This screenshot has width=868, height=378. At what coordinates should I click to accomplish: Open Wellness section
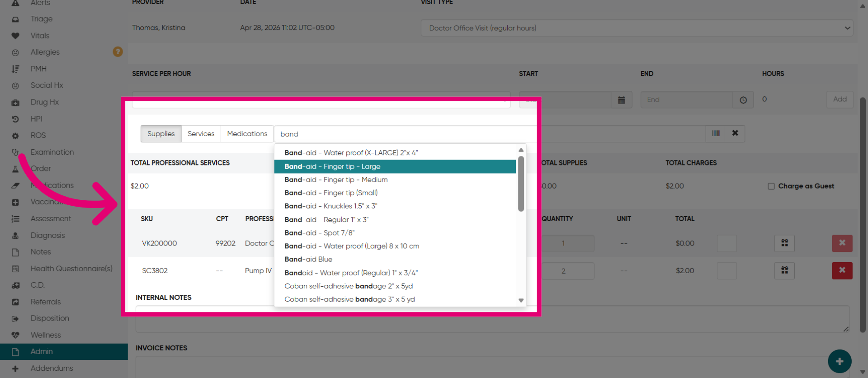tap(45, 335)
